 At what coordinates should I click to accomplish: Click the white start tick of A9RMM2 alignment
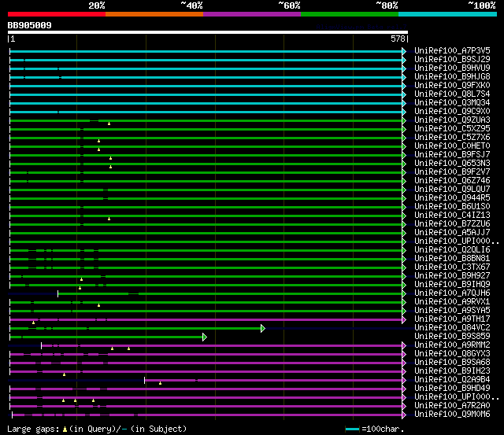[x=42, y=346]
